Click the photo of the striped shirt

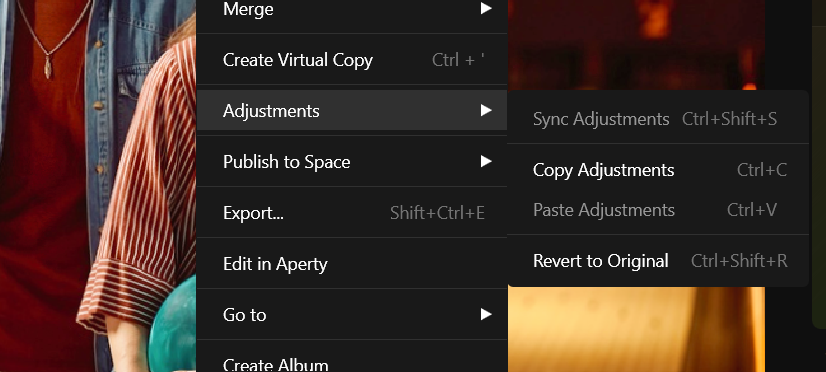[97, 186]
